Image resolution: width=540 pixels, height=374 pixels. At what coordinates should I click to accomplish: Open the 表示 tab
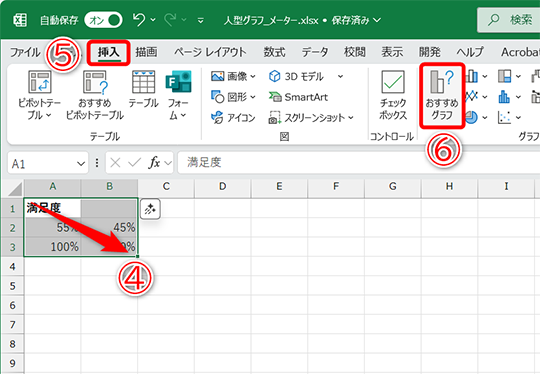392,52
